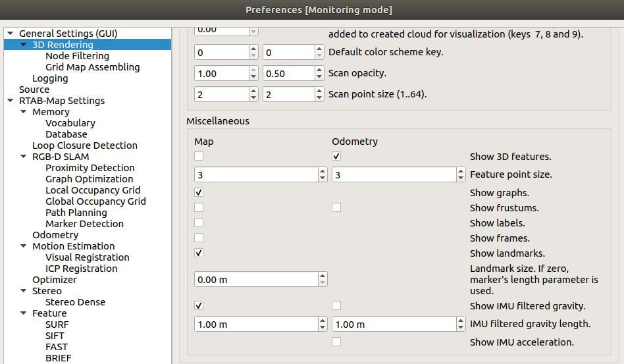Open Loop Closure Detection settings

point(84,145)
